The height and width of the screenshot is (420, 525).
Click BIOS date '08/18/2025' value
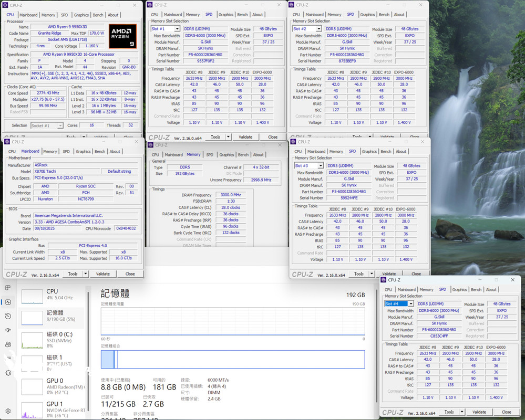tap(45, 228)
